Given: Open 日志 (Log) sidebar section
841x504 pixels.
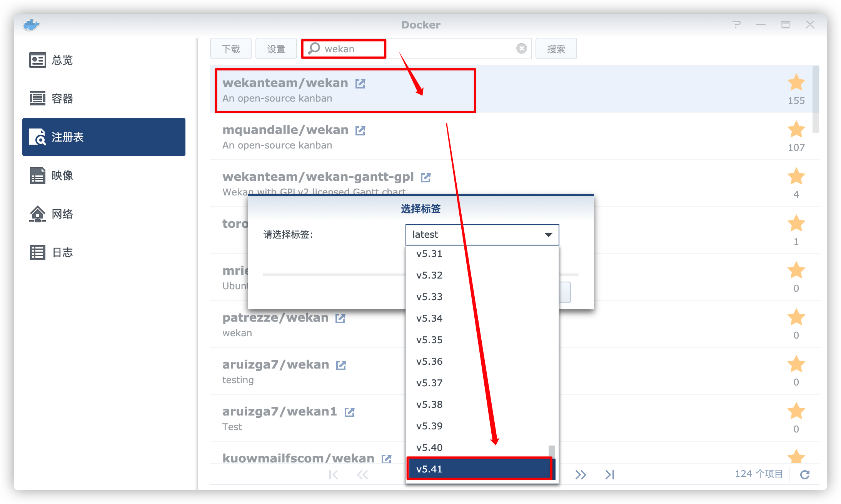Looking at the screenshot, I should coord(62,252).
